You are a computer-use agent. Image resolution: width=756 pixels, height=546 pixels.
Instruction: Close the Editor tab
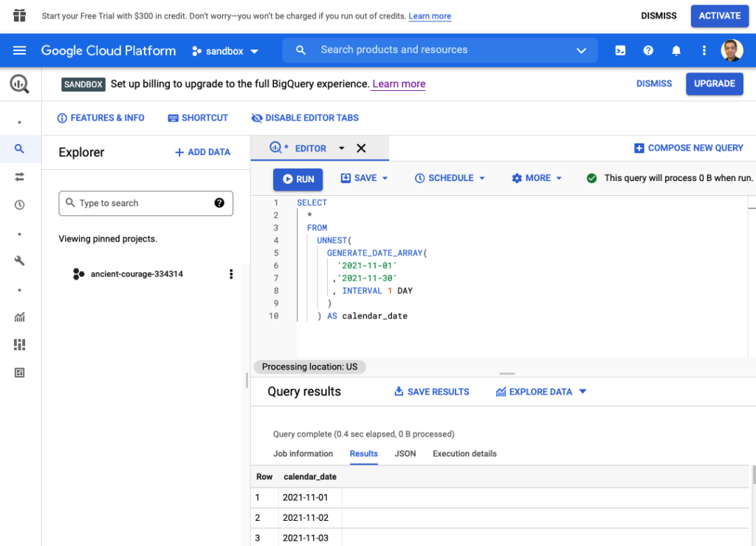(361, 148)
